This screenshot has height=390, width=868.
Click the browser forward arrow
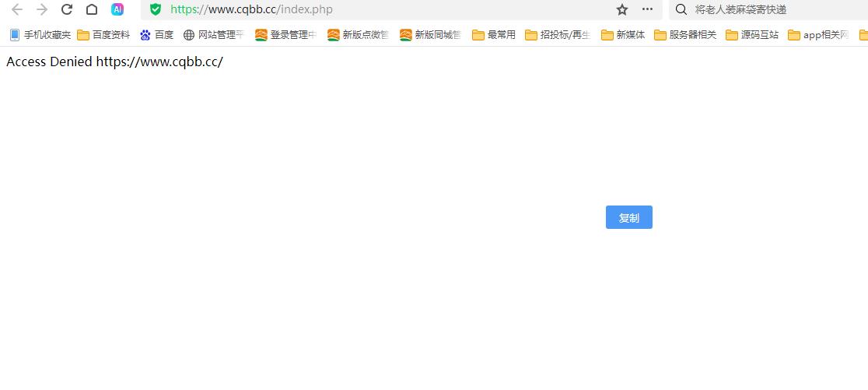[42, 9]
